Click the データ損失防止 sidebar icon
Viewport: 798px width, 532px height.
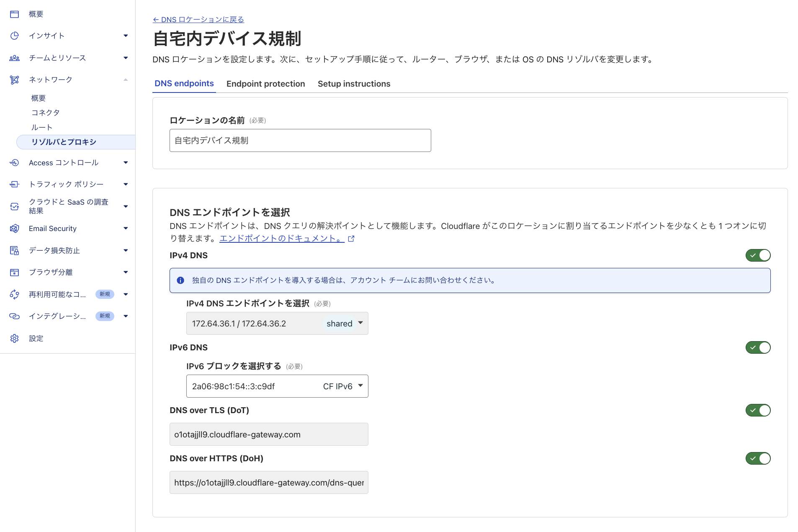(15, 250)
